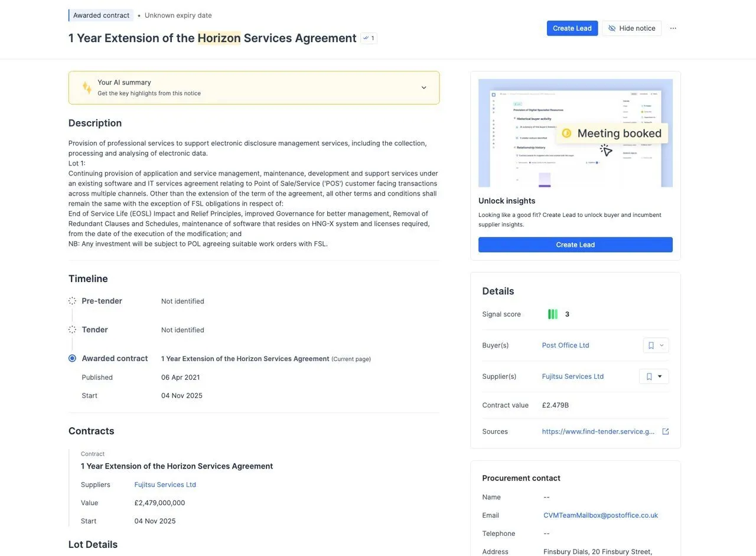This screenshot has height=556, width=756.
Task: Open the external link icon beside Sources
Action: point(666,431)
